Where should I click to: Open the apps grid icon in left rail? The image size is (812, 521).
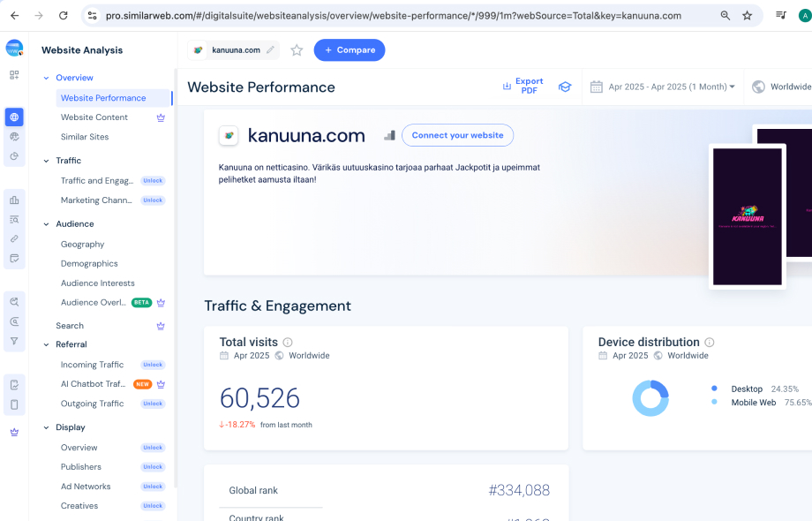(x=14, y=75)
